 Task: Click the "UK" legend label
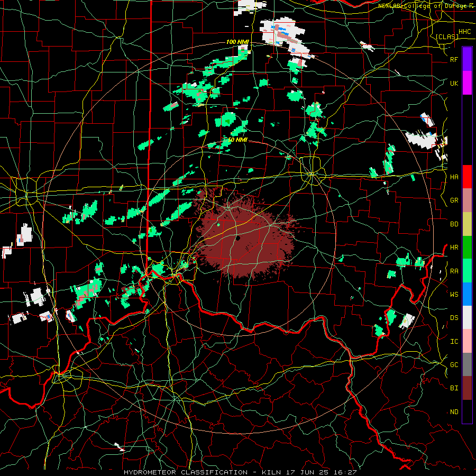(x=454, y=83)
